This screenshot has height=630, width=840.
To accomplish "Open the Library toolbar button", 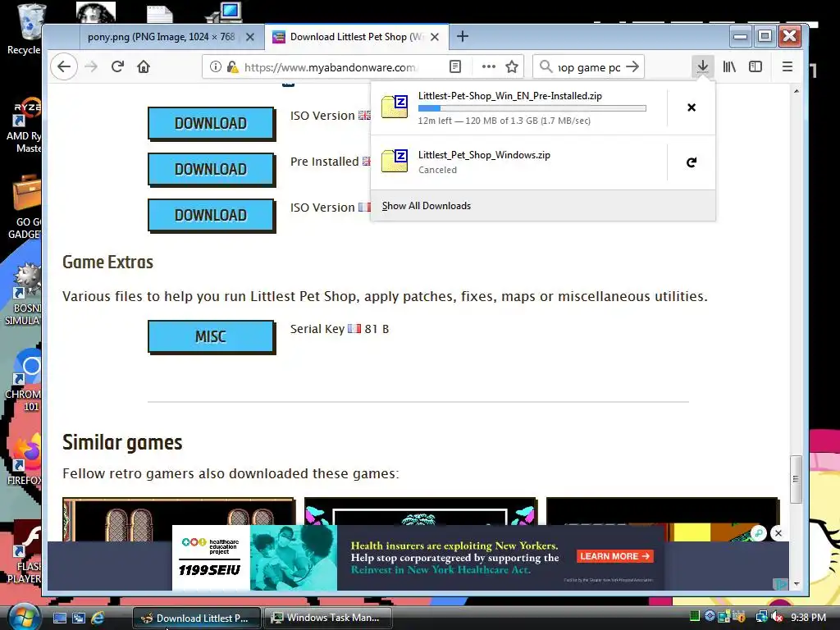I will [729, 67].
